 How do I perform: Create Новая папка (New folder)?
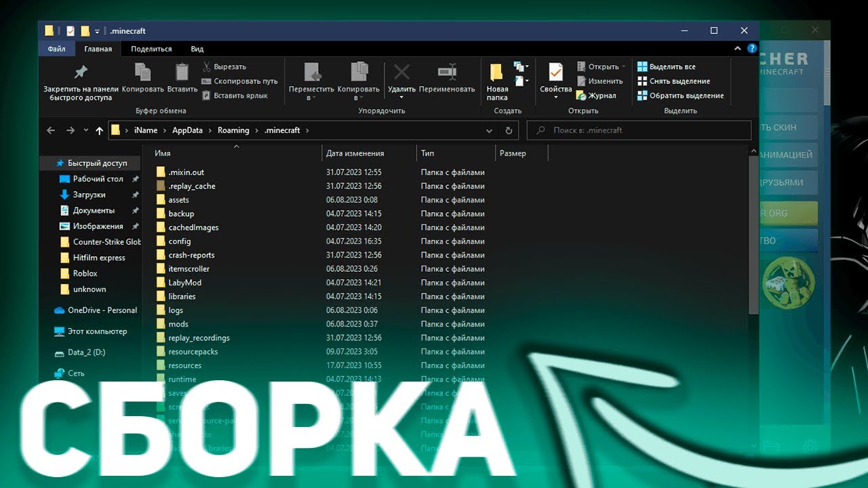coord(497,81)
